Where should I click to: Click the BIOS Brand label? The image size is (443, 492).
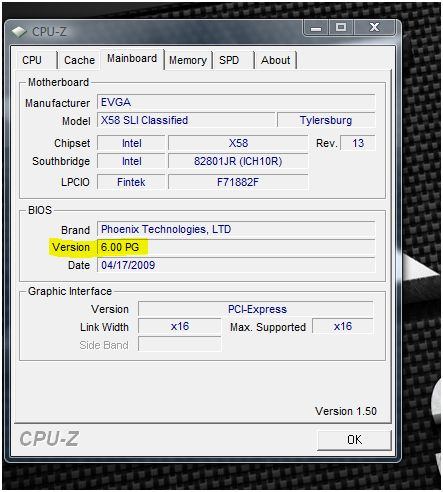75,230
